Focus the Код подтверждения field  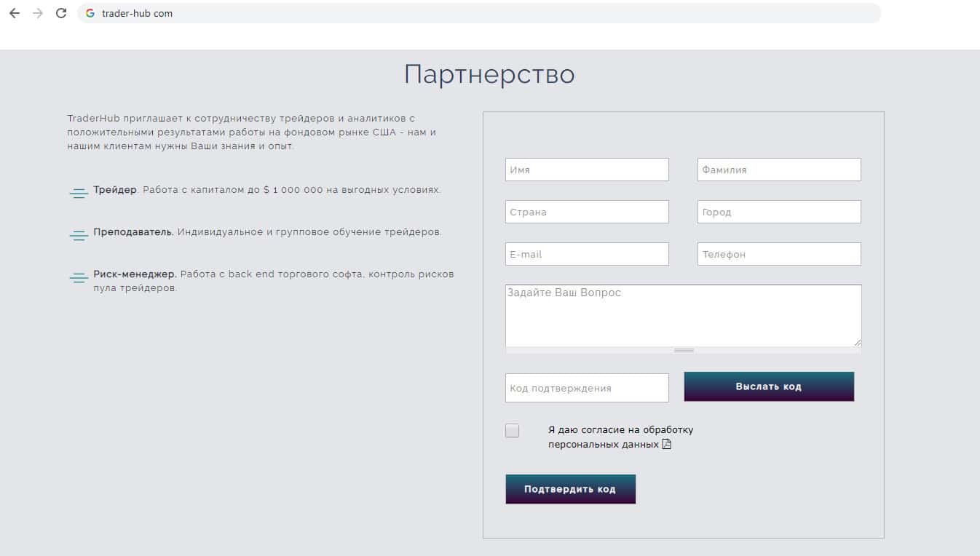point(587,388)
